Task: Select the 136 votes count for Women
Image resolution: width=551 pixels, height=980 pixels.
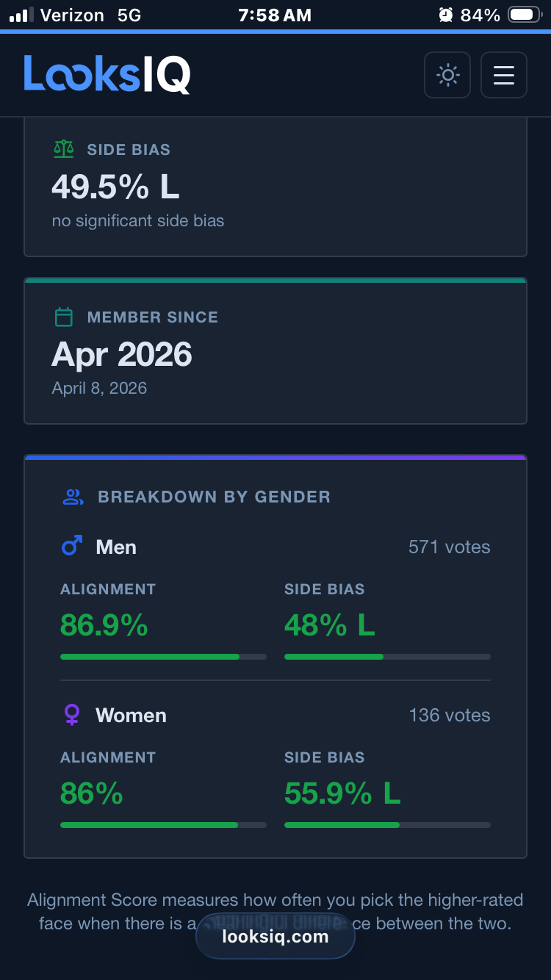Action: coord(449,716)
